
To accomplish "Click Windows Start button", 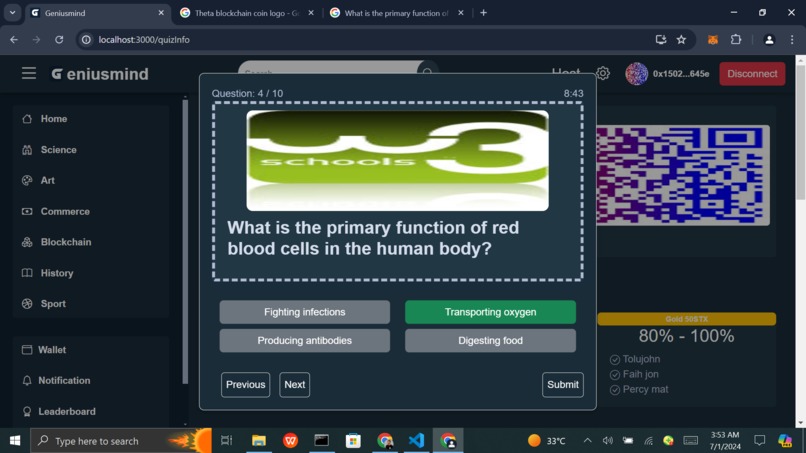I will [15, 441].
